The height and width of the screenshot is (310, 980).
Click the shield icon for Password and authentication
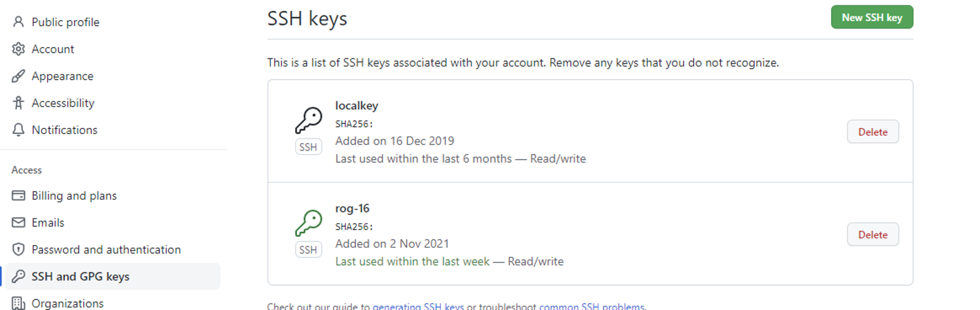click(18, 250)
